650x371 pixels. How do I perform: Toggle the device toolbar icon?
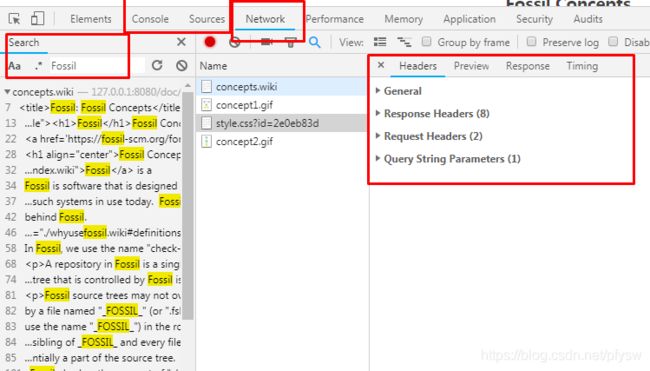pos(37,19)
